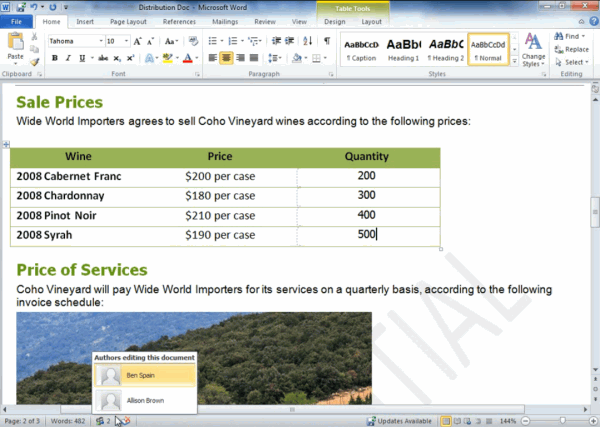Click the Word Help question icon
600x427 pixels.
tap(594, 21)
